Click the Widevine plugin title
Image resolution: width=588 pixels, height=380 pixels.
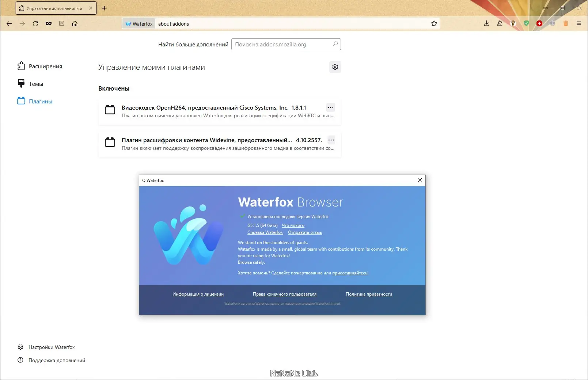click(207, 140)
